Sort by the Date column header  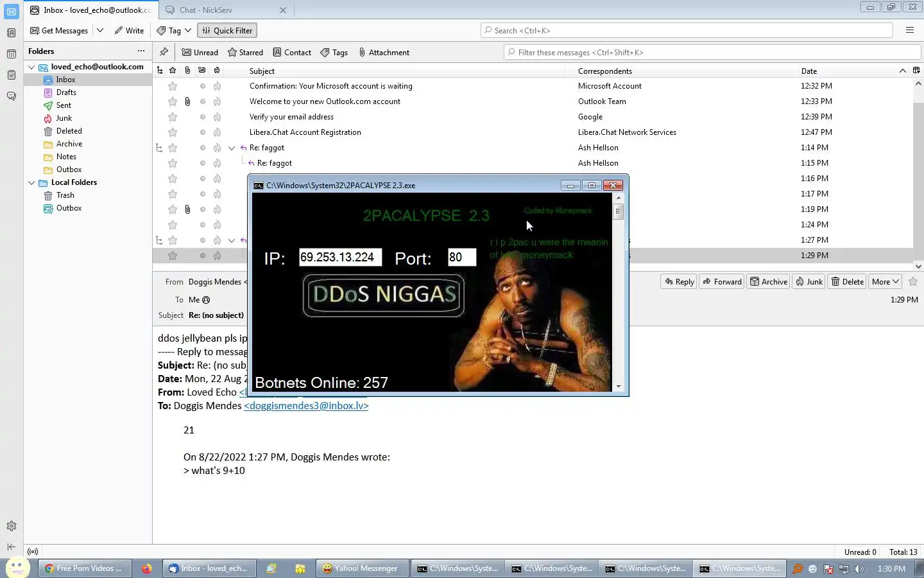(809, 71)
